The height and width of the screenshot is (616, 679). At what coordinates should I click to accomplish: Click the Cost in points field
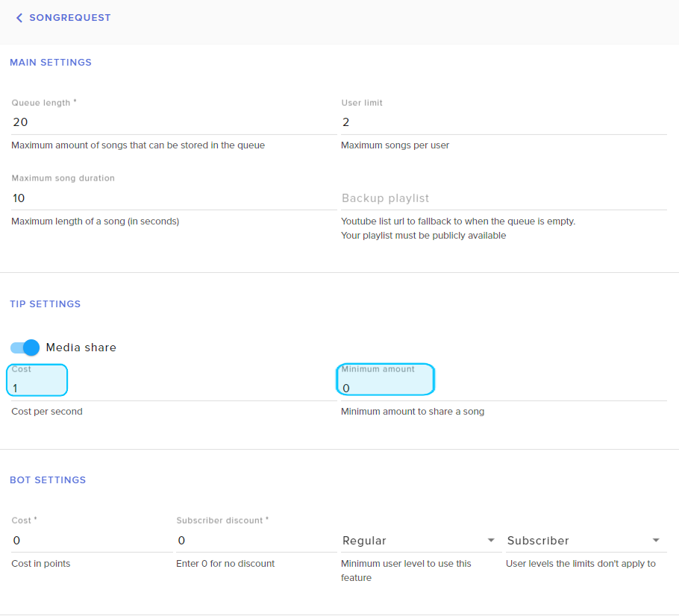(x=91, y=541)
